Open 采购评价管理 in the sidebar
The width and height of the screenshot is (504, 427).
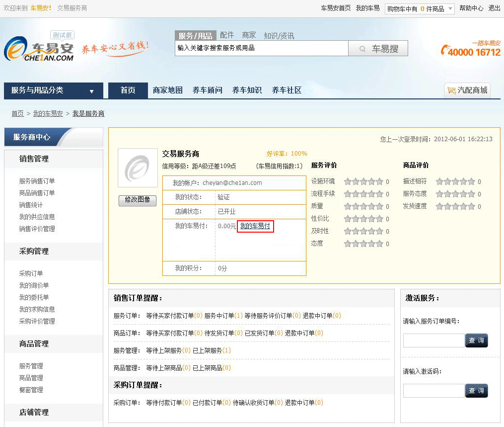(37, 321)
